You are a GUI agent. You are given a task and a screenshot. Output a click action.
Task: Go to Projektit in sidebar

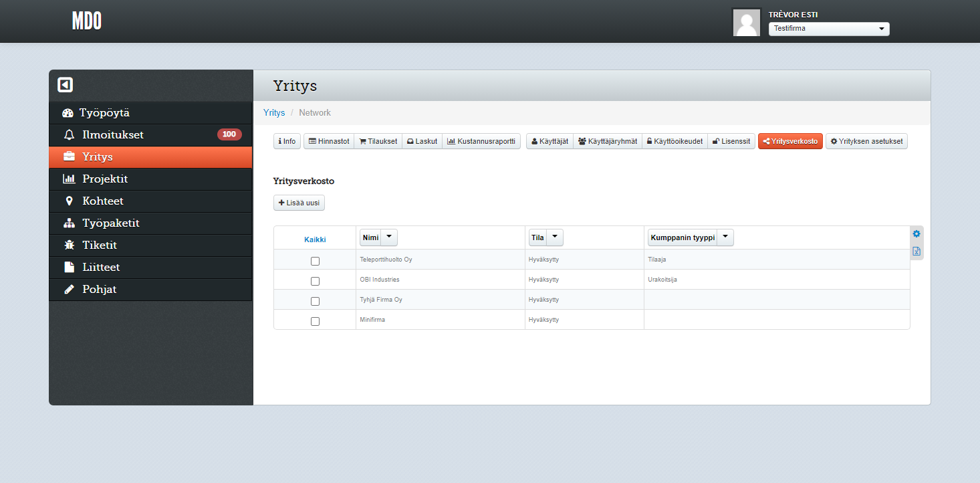click(150, 179)
